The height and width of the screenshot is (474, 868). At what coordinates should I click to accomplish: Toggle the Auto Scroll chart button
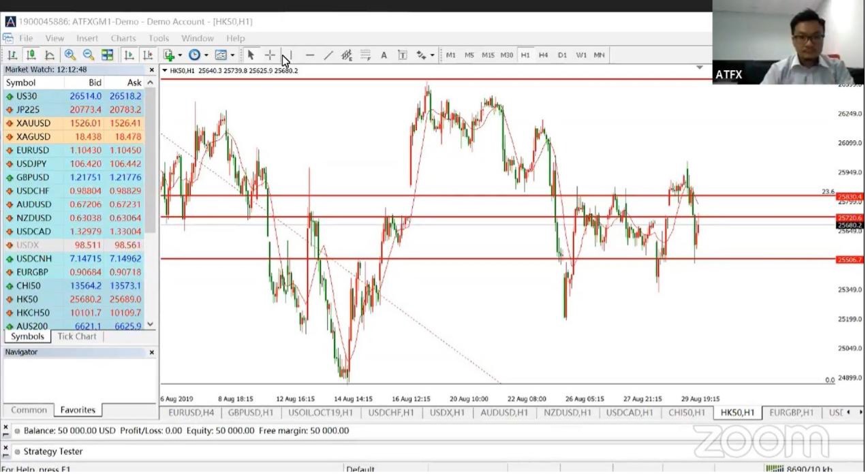pos(129,55)
